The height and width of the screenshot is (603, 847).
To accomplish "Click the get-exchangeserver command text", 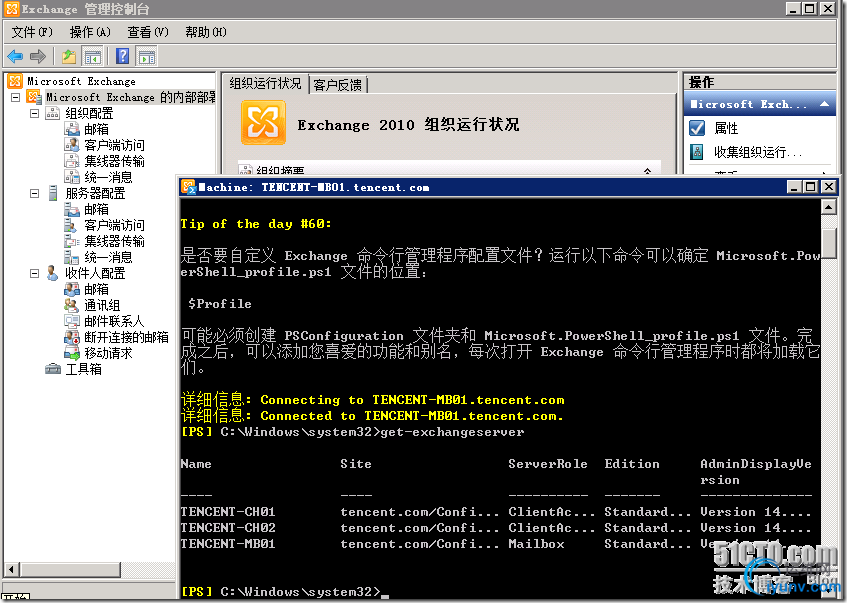I will coord(452,432).
